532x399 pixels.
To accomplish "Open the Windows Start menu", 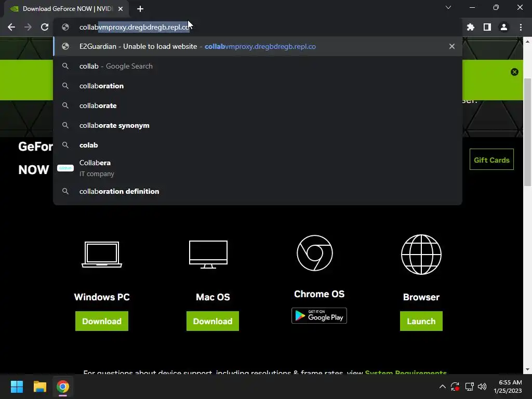I will [17, 387].
